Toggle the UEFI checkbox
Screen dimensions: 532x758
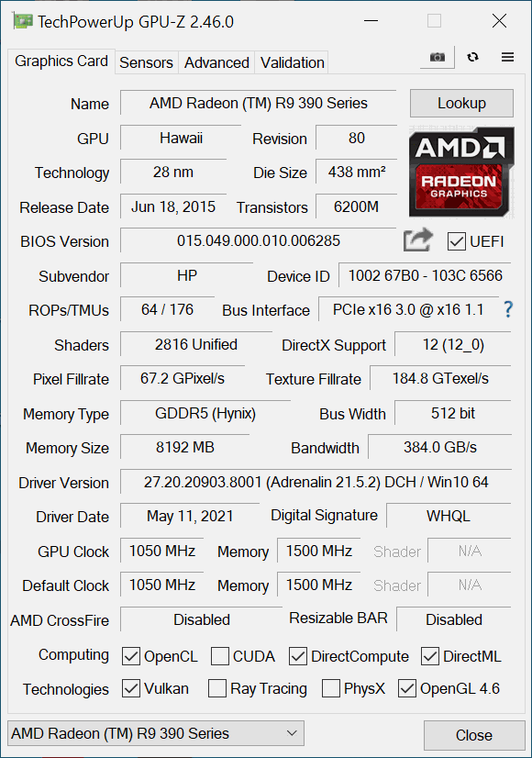[x=456, y=241]
